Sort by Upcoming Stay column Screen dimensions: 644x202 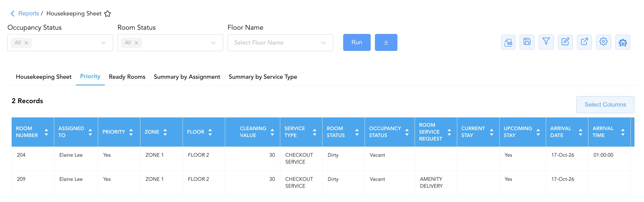[538, 132]
